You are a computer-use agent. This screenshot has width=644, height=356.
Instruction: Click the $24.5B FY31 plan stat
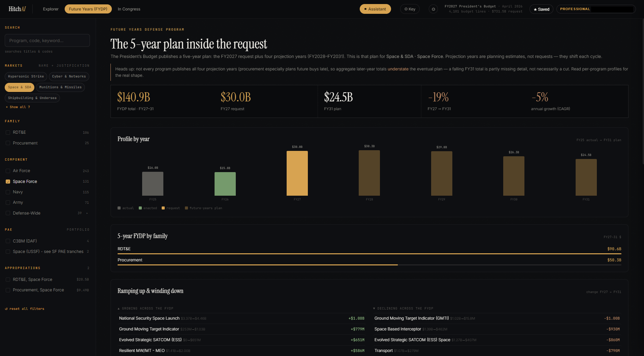click(x=369, y=101)
